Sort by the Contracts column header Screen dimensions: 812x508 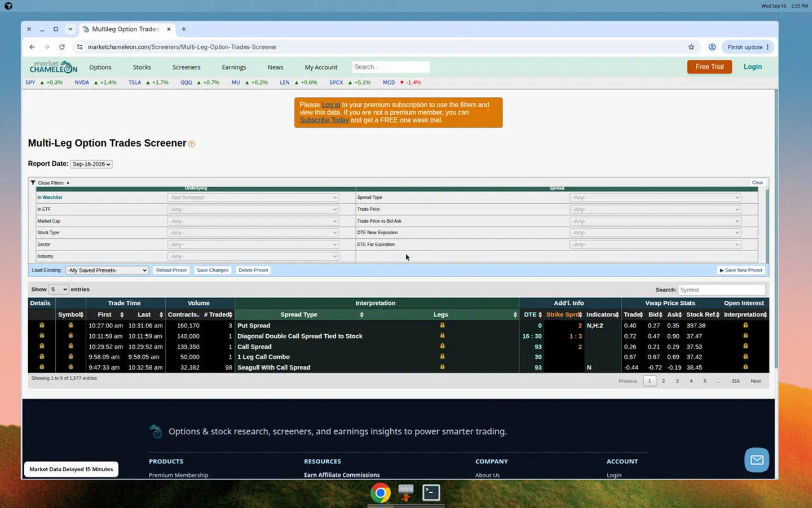(x=183, y=315)
